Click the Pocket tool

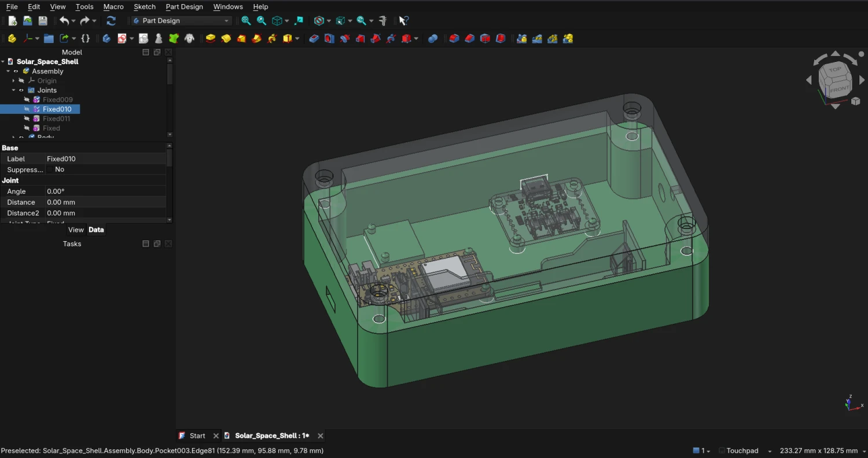[314, 39]
